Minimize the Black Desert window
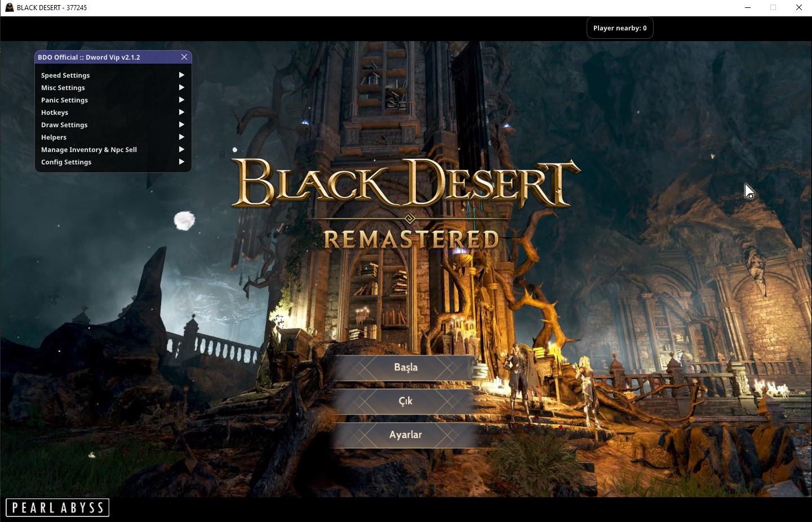This screenshot has width=812, height=522. (748, 7)
